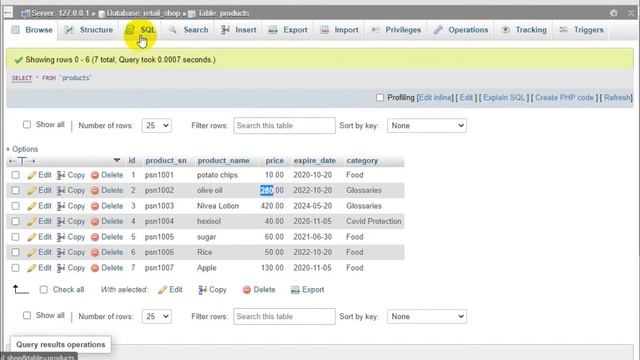Open the bottom Number of rows dropdown
This screenshot has width=640, height=360.
pos(157,316)
